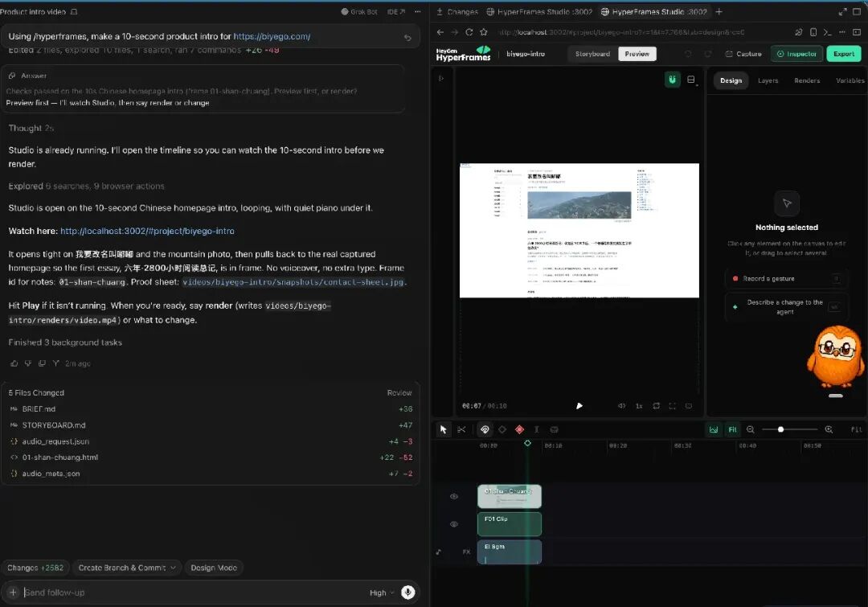Thumbs up the assistant response
Screen dimensions: 868x607
(14, 363)
